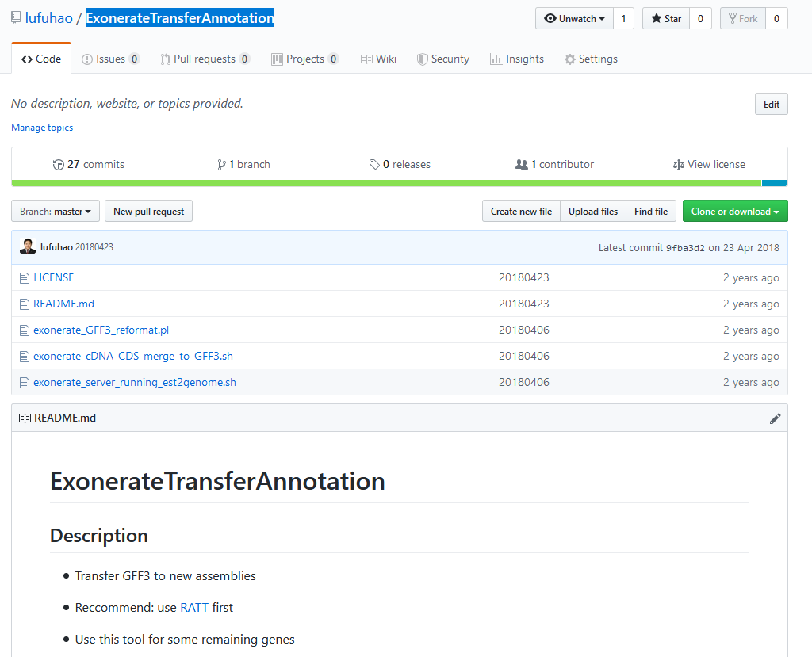Open exonerate_GFF3_reformat.pl file
The image size is (812, 657).
(x=101, y=330)
